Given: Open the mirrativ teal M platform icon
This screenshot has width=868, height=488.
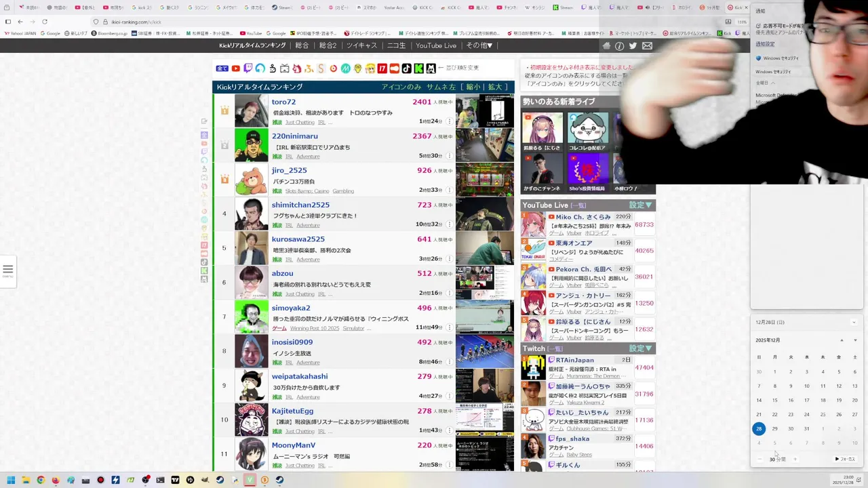Looking at the screenshot, I should pos(346,68).
